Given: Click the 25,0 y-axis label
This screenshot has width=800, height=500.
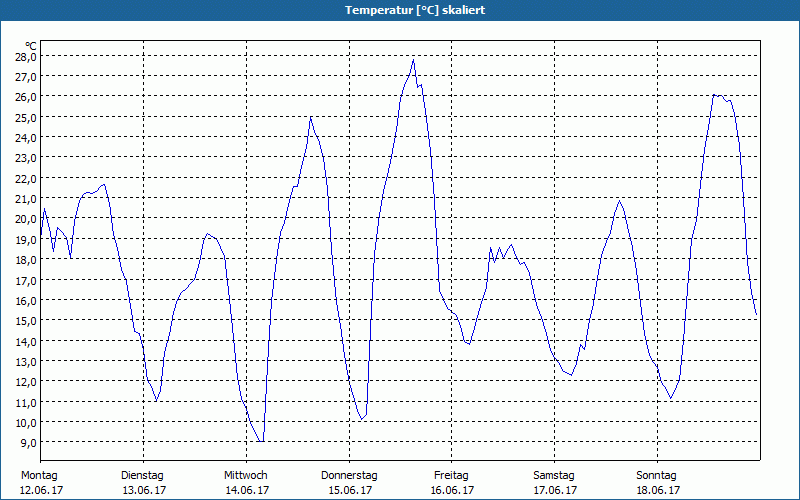Looking at the screenshot, I should pos(25,117).
